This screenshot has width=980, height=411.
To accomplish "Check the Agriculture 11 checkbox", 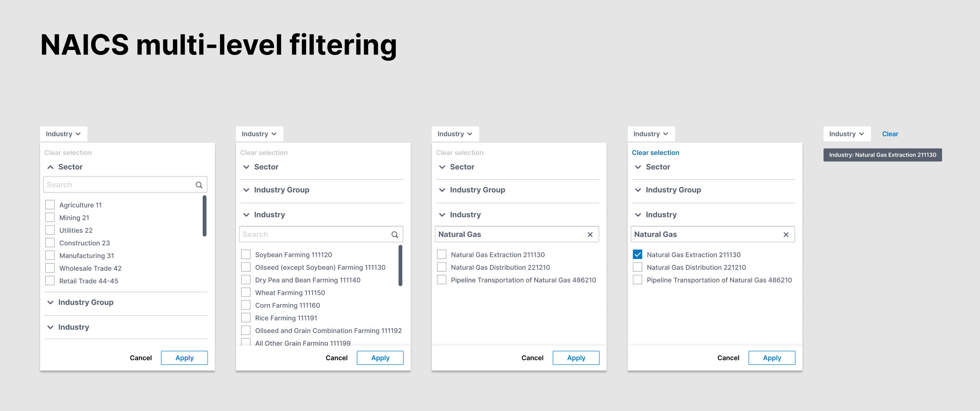I will click(50, 205).
